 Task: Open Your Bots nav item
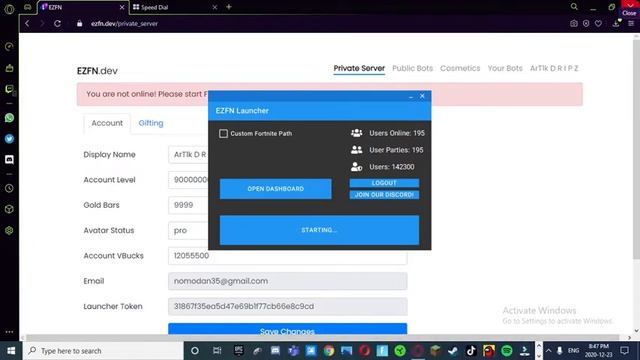[x=505, y=69]
